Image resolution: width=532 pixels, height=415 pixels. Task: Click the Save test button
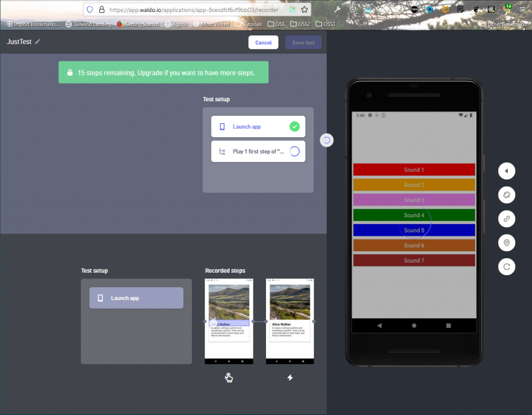coord(303,43)
